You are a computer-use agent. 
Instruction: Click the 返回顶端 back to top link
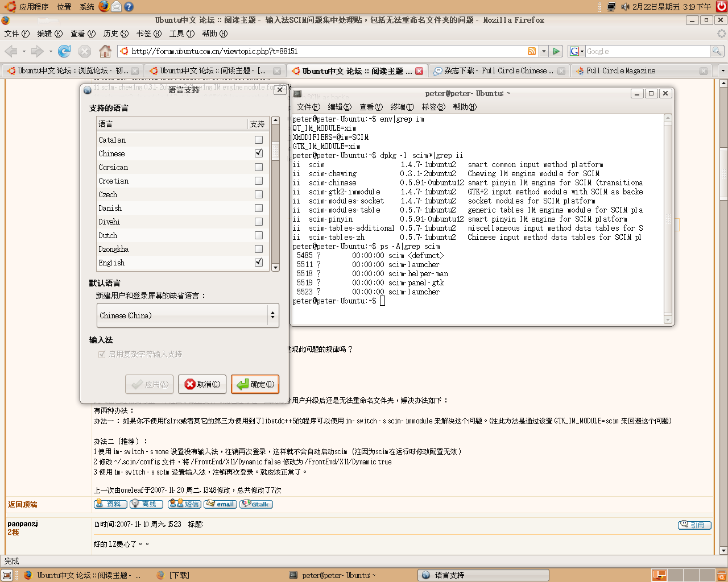click(x=22, y=505)
